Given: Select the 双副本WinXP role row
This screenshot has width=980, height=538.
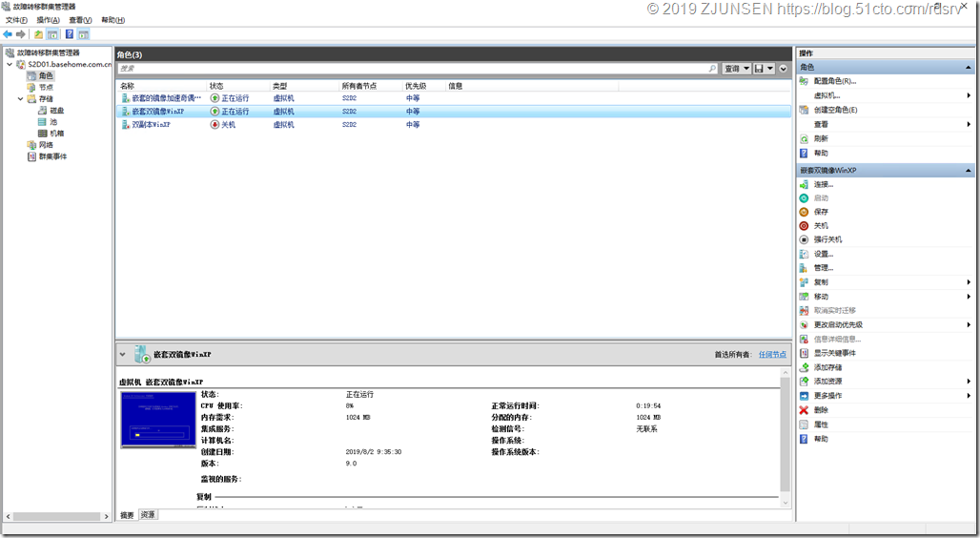Looking at the screenshot, I should (x=454, y=125).
